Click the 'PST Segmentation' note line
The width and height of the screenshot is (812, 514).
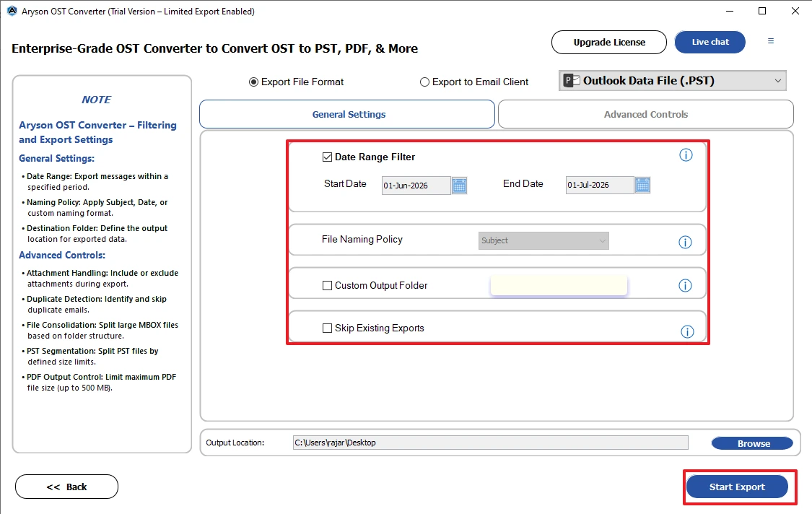click(x=92, y=356)
